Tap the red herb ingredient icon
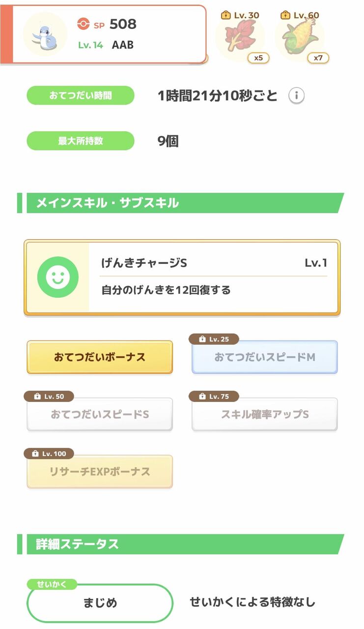The image size is (364, 629). (239, 38)
